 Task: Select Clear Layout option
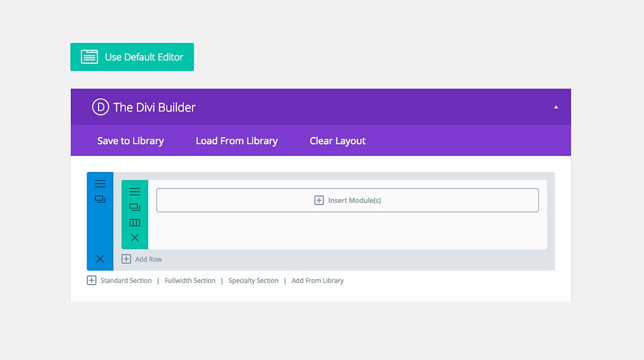pos(337,140)
